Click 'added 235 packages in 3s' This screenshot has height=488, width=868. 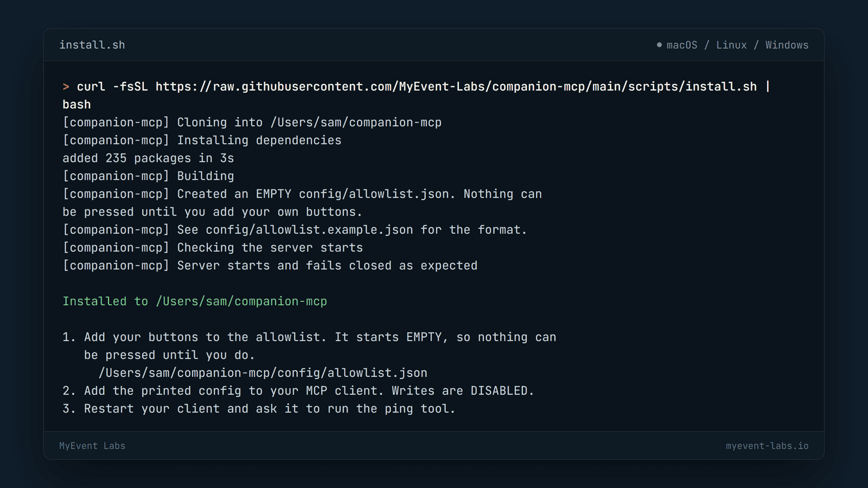pos(148,158)
